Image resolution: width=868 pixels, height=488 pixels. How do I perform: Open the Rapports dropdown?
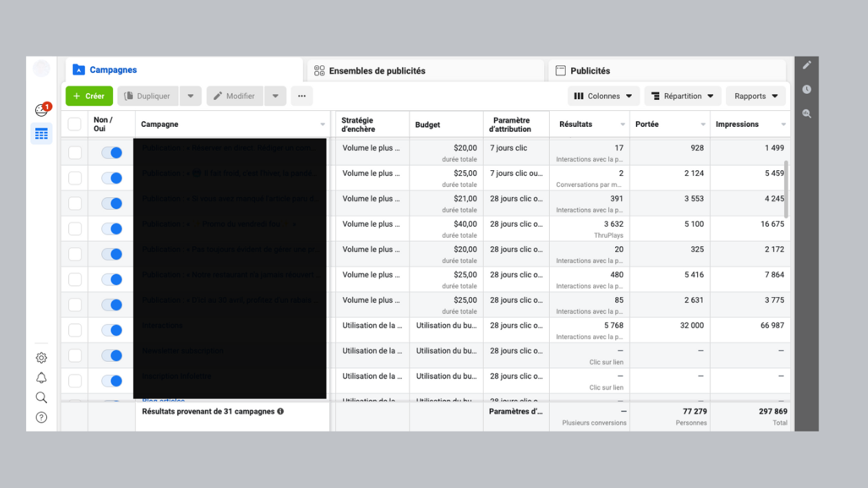click(756, 96)
